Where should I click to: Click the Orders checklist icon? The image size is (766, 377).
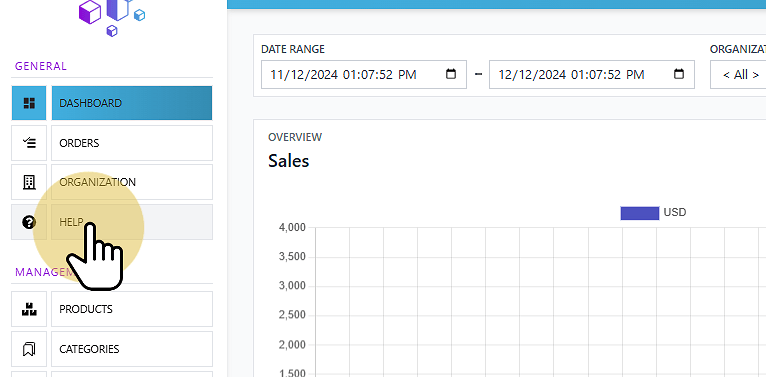pyautogui.click(x=29, y=143)
